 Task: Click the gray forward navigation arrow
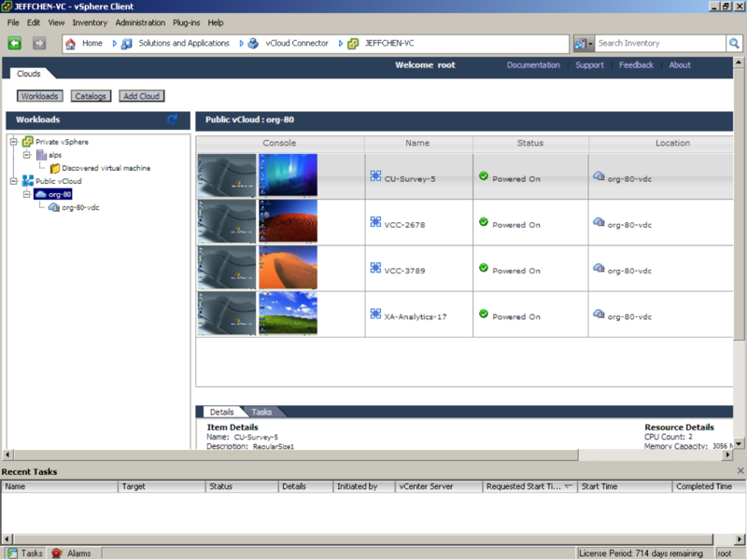[39, 43]
